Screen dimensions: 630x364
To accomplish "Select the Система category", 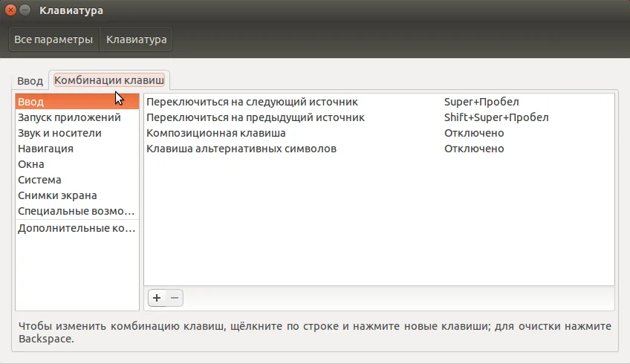I will pyautogui.click(x=77, y=180).
